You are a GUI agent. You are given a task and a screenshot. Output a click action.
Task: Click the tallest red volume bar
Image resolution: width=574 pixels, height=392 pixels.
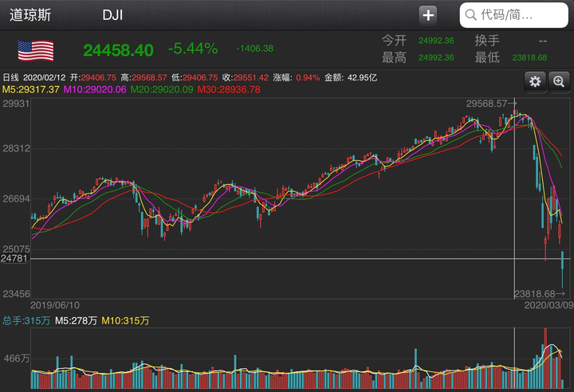click(x=545, y=359)
